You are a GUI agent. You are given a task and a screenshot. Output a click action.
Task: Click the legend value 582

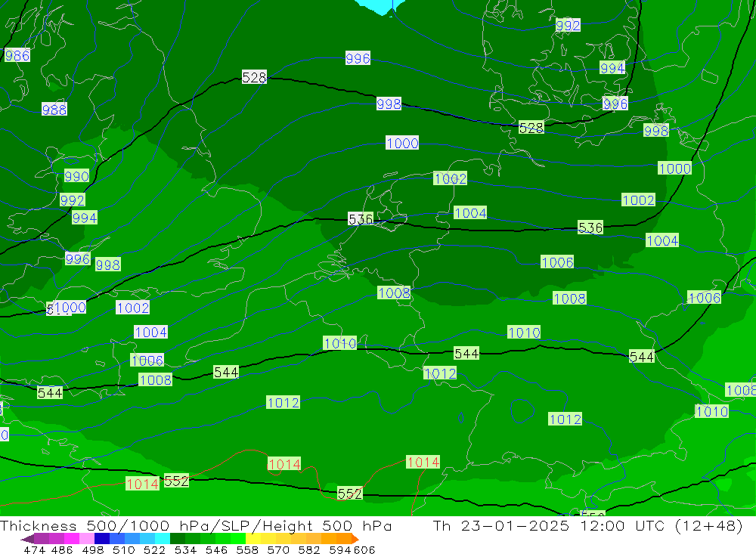pos(309,549)
